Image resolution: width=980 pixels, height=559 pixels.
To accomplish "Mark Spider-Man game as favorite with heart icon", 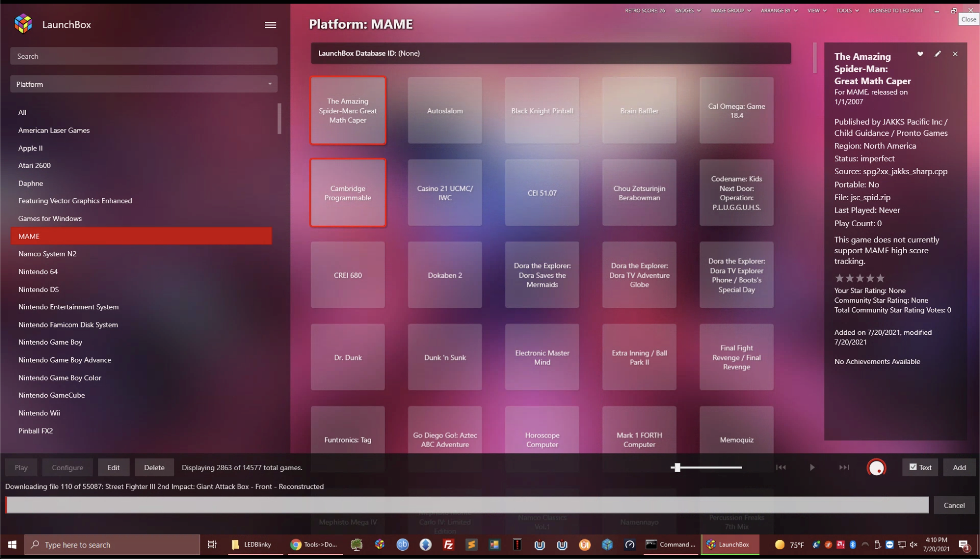I will [x=920, y=54].
